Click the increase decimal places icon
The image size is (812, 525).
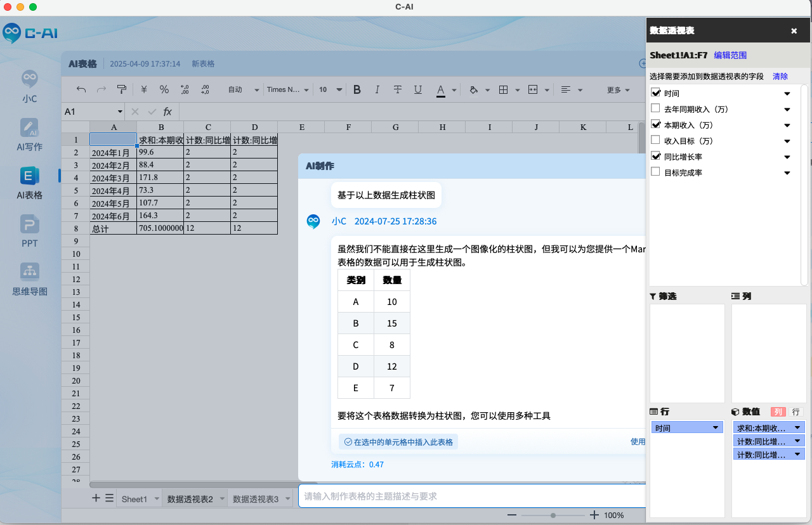click(x=205, y=89)
